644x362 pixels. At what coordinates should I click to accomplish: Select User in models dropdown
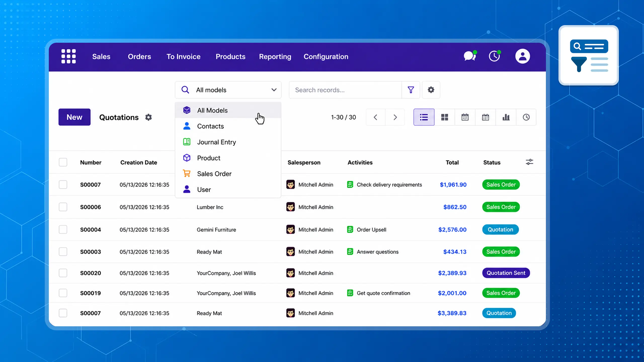(x=228, y=189)
